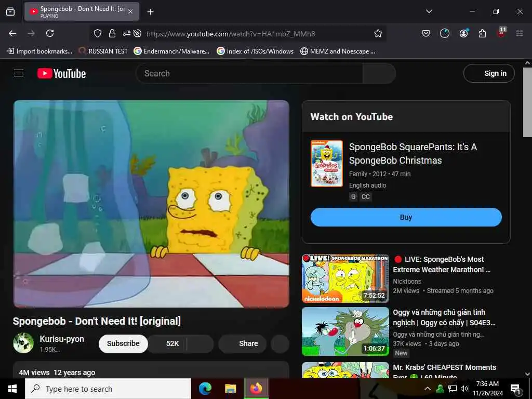Open Endermanch/Malware bookmark
The image size is (532, 399).
[171, 51]
